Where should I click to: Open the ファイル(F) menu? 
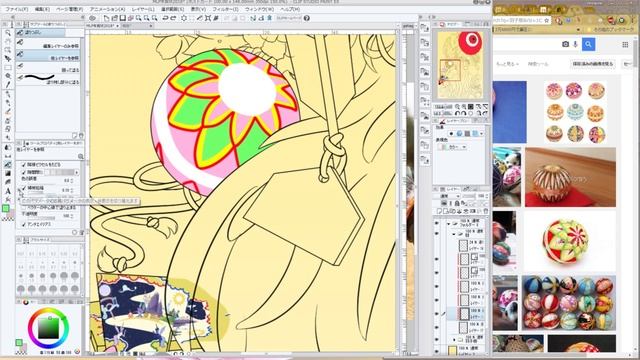pos(17,9)
